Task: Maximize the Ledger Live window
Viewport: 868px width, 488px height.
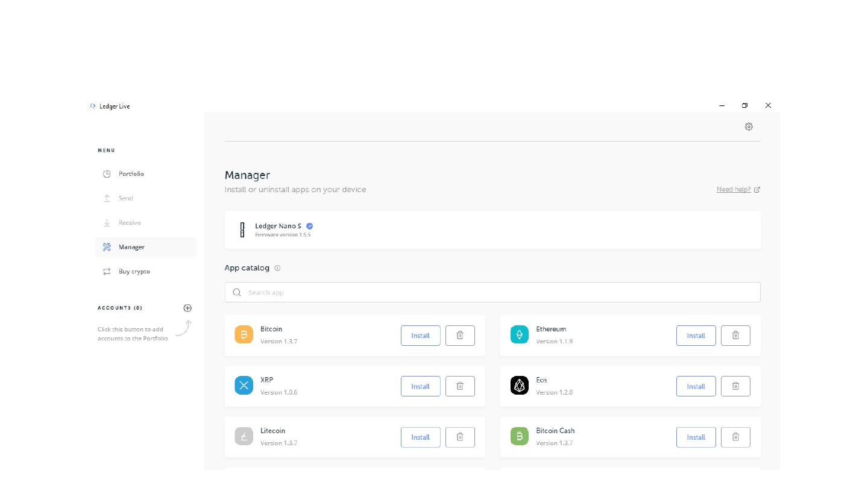Action: (745, 105)
